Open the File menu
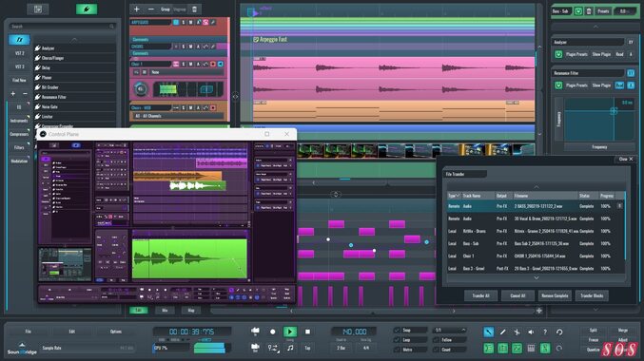This screenshot has height=361, width=644. 28,332
